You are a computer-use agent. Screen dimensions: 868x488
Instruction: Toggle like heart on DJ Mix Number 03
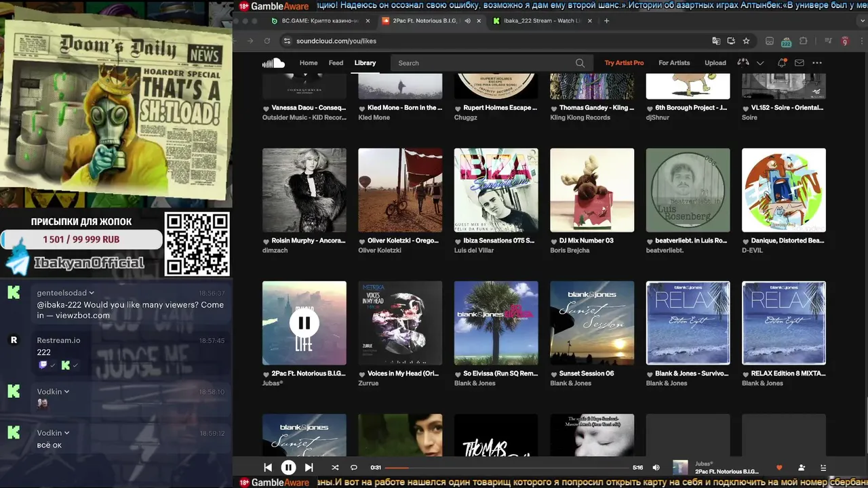tap(554, 241)
